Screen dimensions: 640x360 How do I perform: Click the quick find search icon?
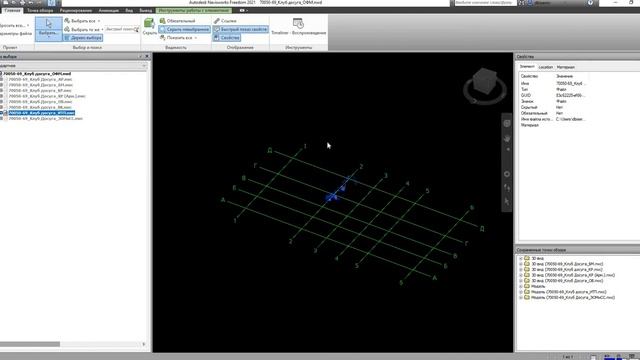pyautogui.click(x=136, y=29)
